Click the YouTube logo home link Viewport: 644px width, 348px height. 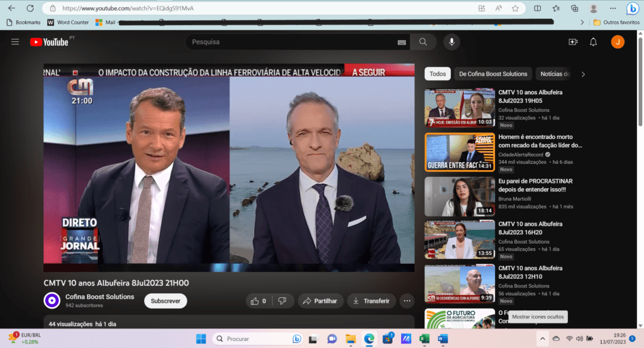[49, 42]
